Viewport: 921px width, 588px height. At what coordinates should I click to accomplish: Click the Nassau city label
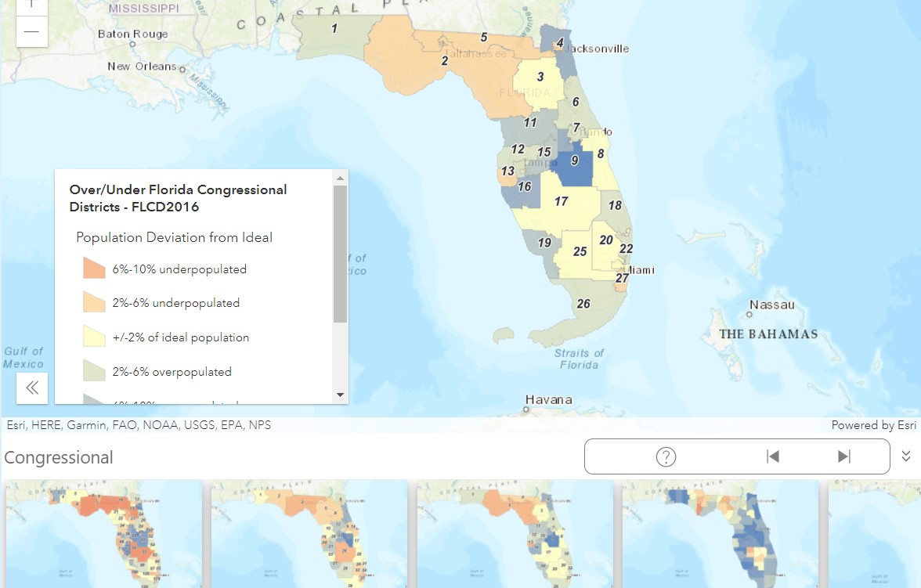pyautogui.click(x=772, y=305)
